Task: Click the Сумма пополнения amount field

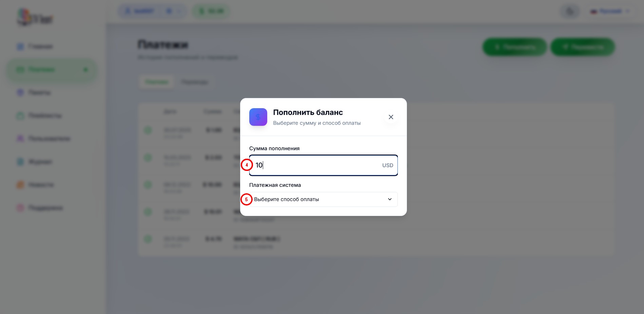Action: tap(317, 165)
